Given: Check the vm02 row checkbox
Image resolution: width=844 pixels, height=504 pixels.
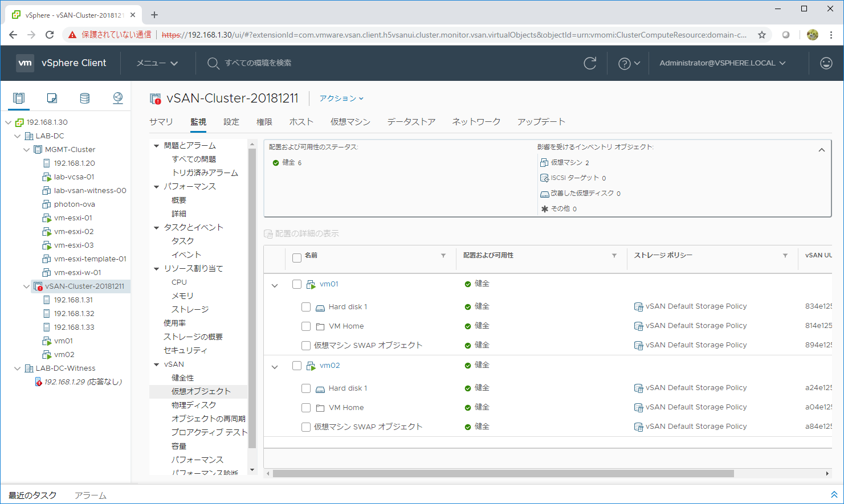Looking at the screenshot, I should tap(297, 366).
